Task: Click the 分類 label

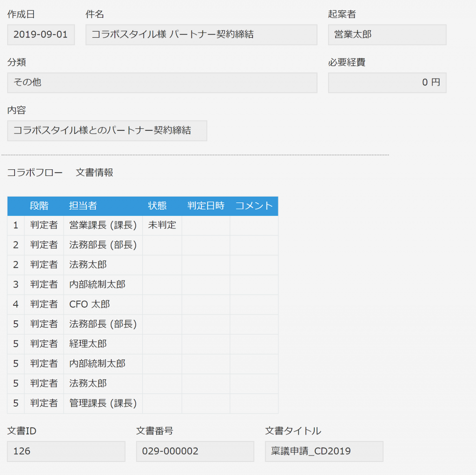Action: (16, 62)
